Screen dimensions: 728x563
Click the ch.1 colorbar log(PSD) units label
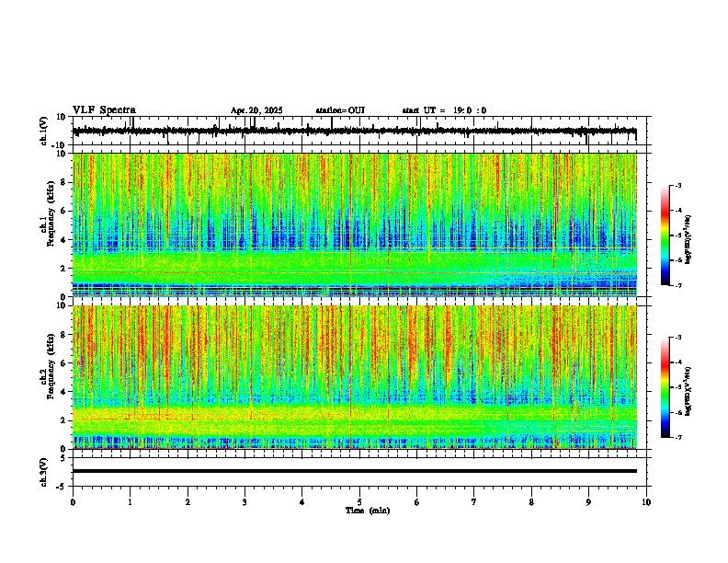pos(688,240)
